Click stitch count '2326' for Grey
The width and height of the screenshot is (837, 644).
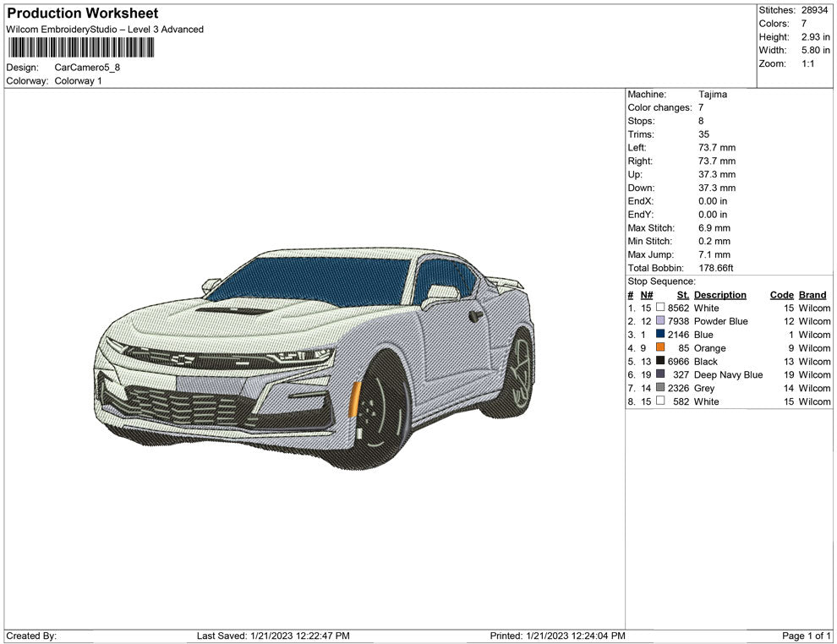click(x=678, y=388)
